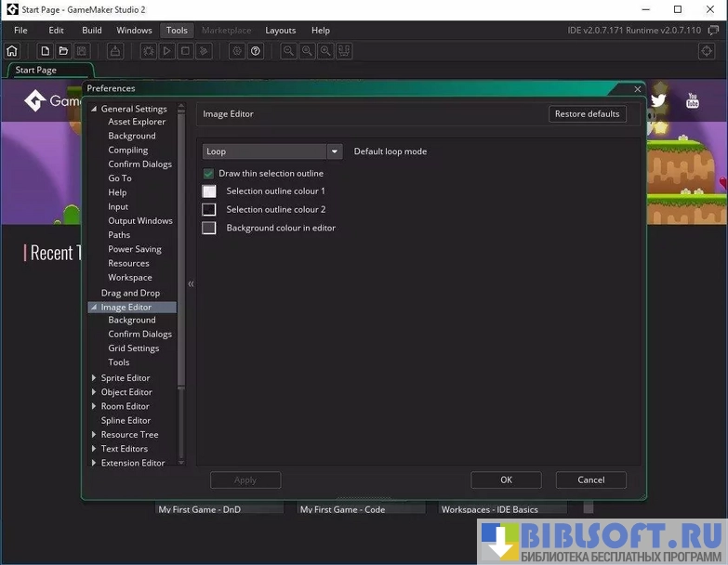This screenshot has width=728, height=565.
Task: Pick Selection outline colour 1 swatch
Action: pos(209,191)
